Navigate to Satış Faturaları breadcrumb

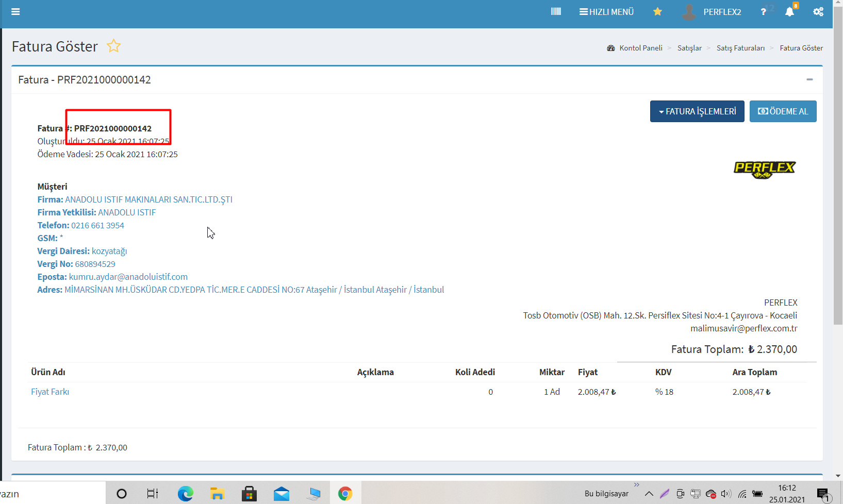point(740,48)
